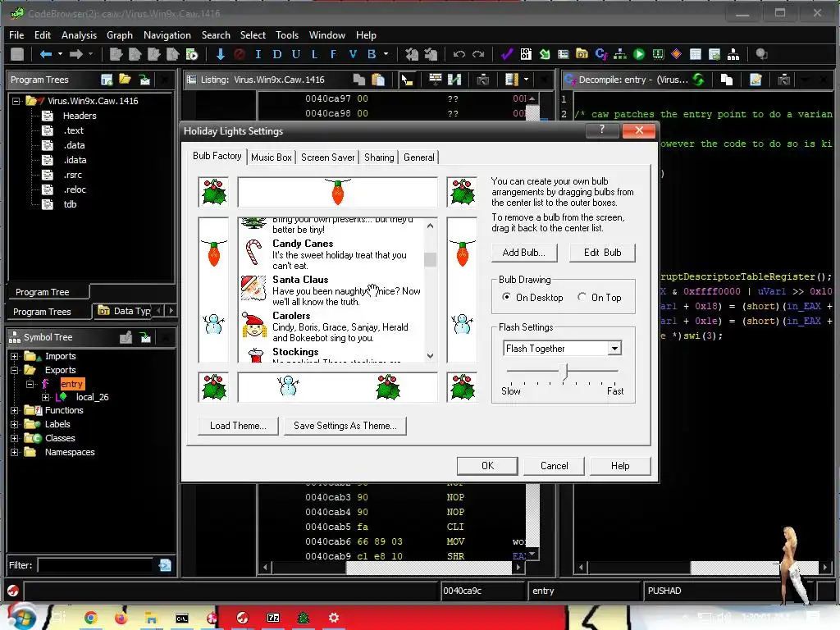840x630 pixels.
Task: Click the orange diamond toolbar icon
Action: tap(676, 54)
